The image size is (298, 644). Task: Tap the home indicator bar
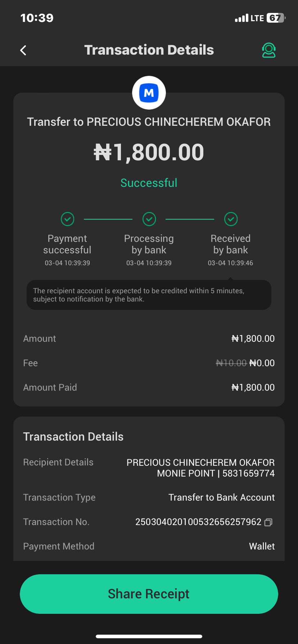click(149, 636)
